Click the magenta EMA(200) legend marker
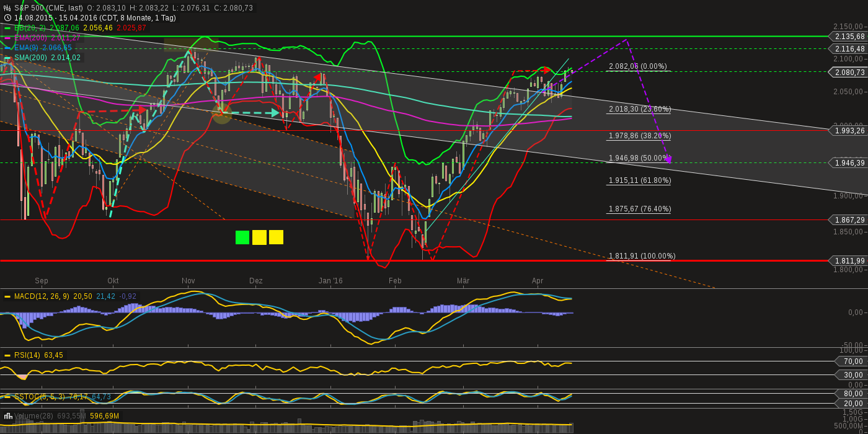Image resolution: width=868 pixels, height=434 pixels. pyautogui.click(x=7, y=38)
